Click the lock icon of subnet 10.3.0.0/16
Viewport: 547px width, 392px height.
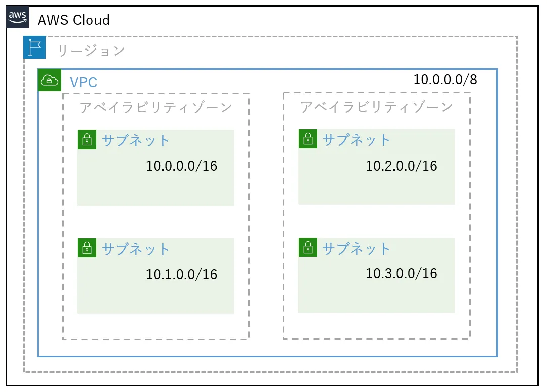[308, 247]
